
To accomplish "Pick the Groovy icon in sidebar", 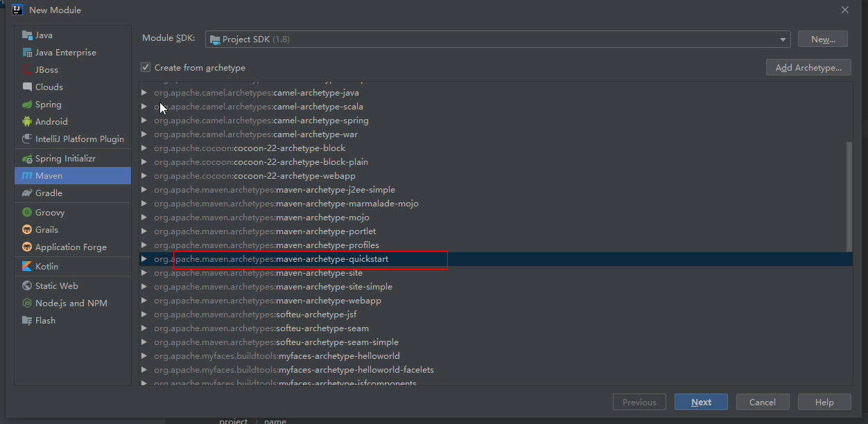I will (27, 213).
